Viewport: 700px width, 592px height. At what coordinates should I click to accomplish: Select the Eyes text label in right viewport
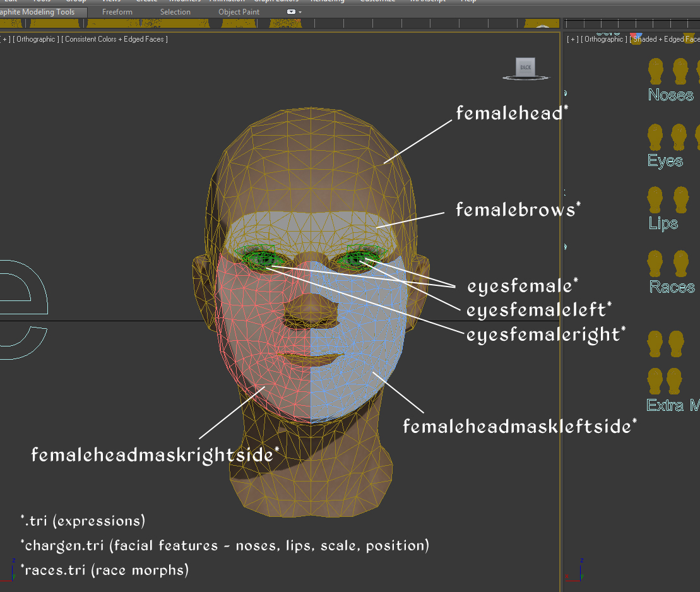(665, 161)
